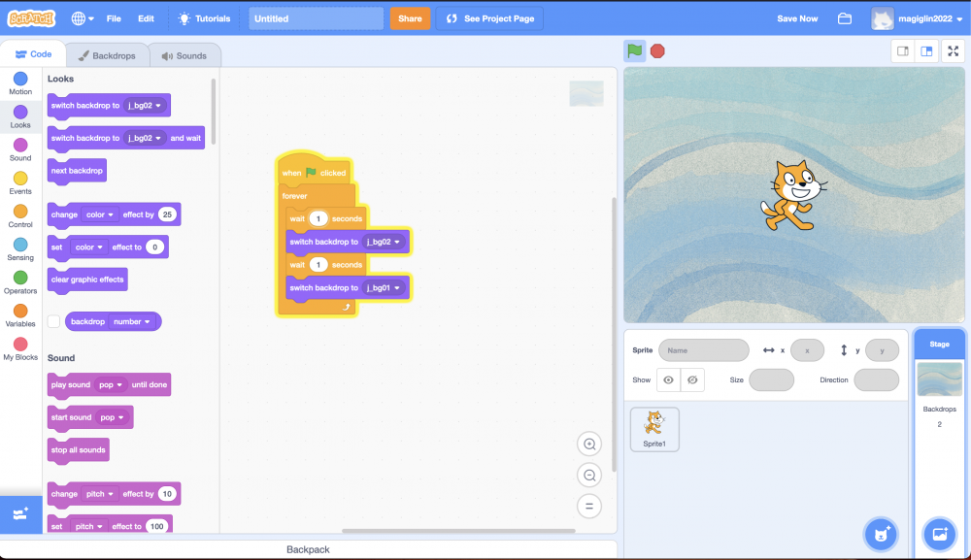Image resolution: width=971 pixels, height=560 pixels.
Task: Open j_bg01 dropdown in workspace script
Action: 384,287
